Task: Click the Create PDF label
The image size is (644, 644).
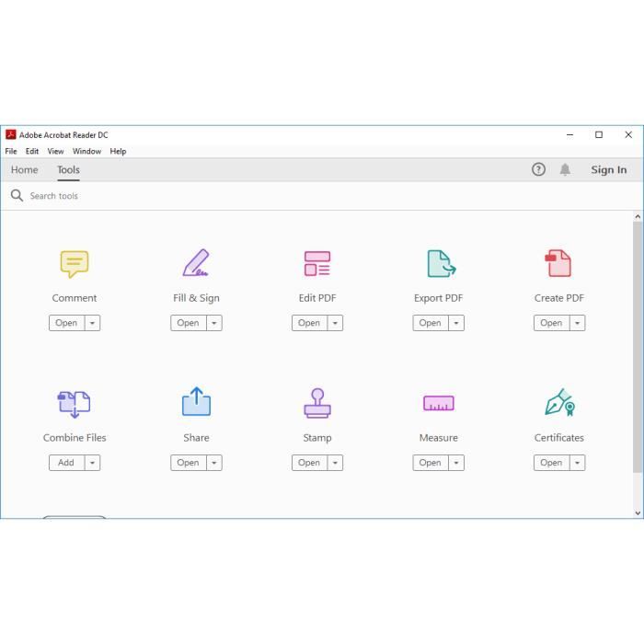Action: [x=559, y=298]
